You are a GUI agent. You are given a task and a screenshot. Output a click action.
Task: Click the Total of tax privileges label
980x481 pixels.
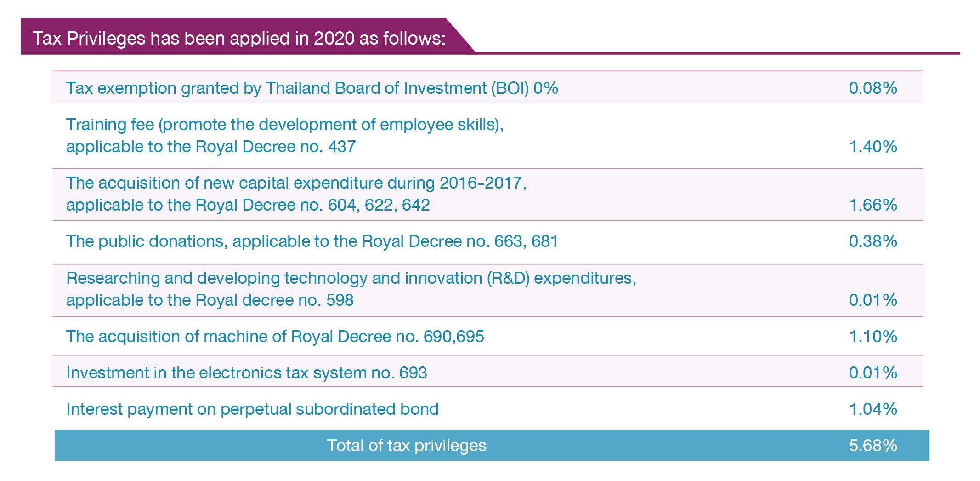click(407, 445)
